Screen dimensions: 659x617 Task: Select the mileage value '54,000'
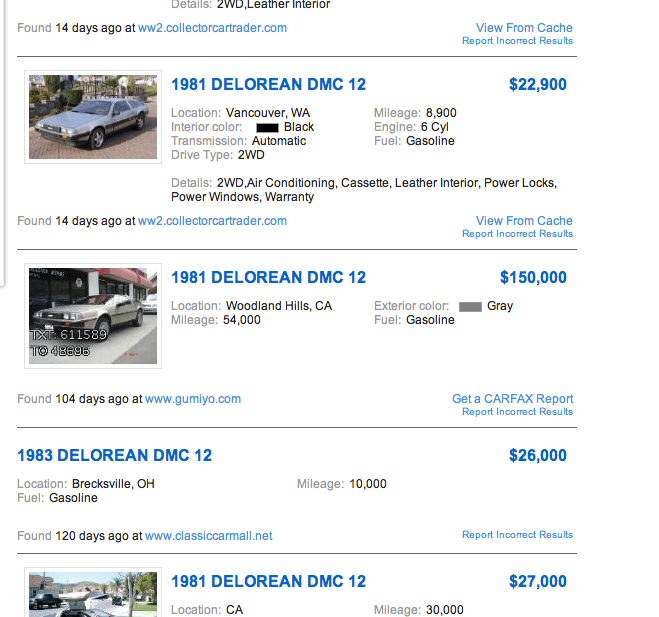pyautogui.click(x=242, y=320)
